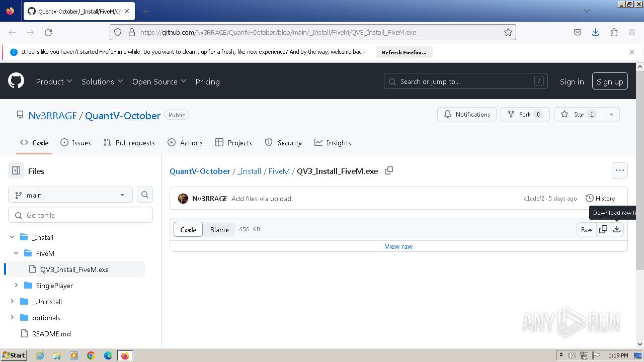Expand the Solutions navigation menu
This screenshot has width=644, height=362.
102,81
